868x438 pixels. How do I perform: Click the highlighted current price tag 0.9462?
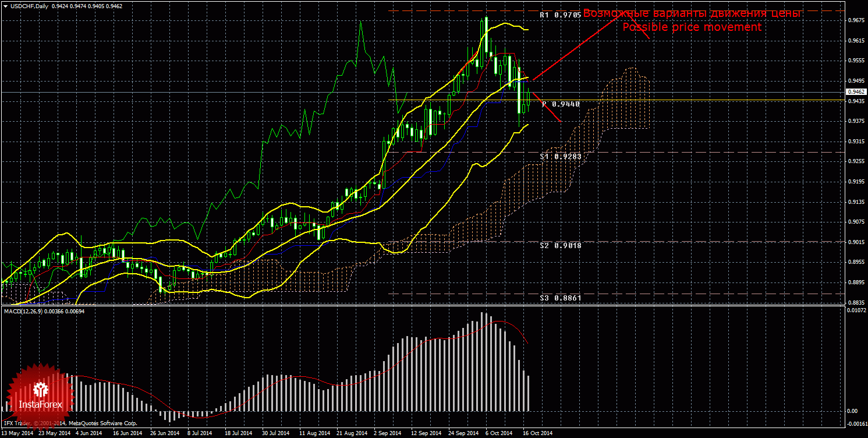point(856,92)
